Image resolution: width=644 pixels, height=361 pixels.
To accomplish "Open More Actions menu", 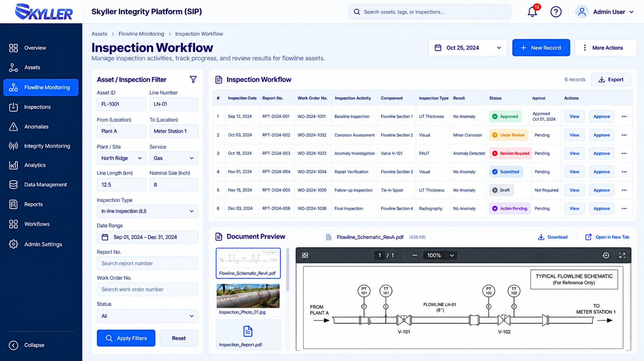I will click(606, 48).
